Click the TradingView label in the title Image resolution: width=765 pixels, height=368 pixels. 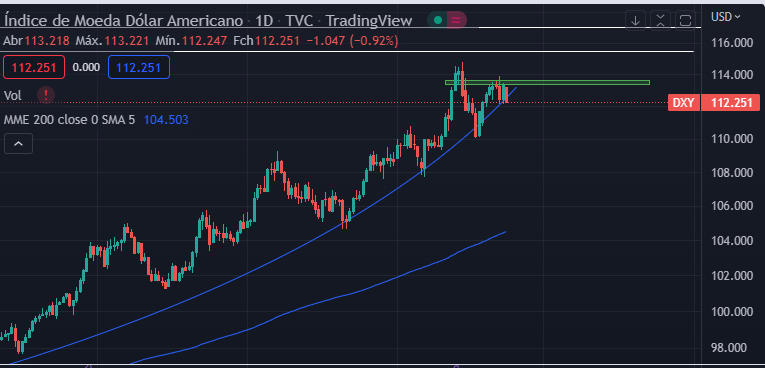pyautogui.click(x=369, y=20)
